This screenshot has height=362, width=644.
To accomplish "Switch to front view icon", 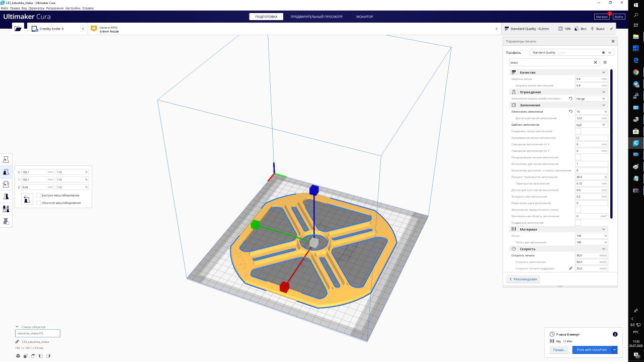I will click(x=26, y=356).
